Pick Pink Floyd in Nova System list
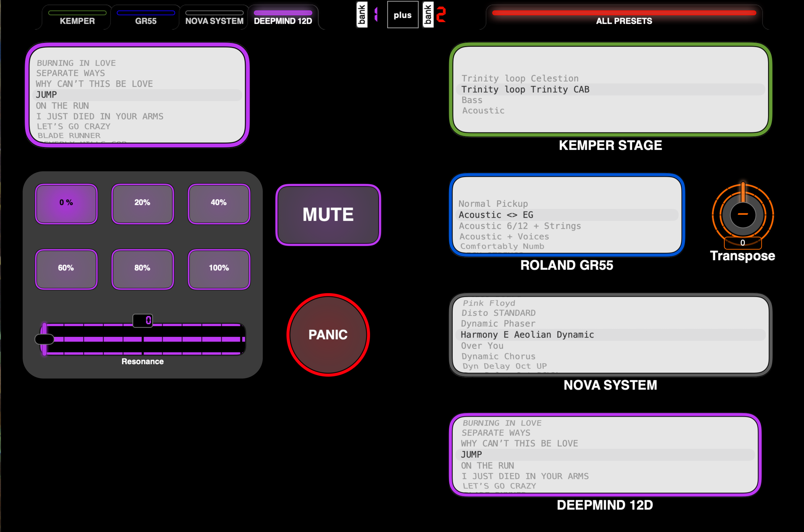 489,303
